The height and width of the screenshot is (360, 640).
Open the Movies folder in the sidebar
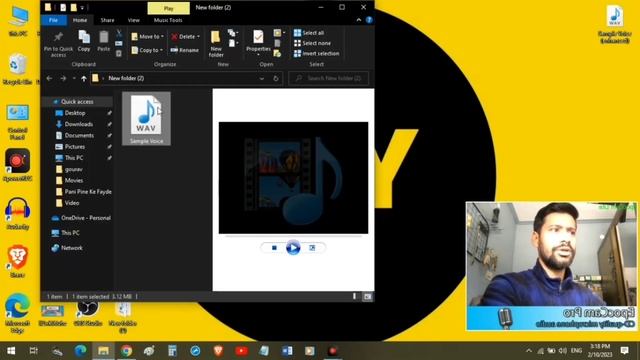[x=74, y=180]
